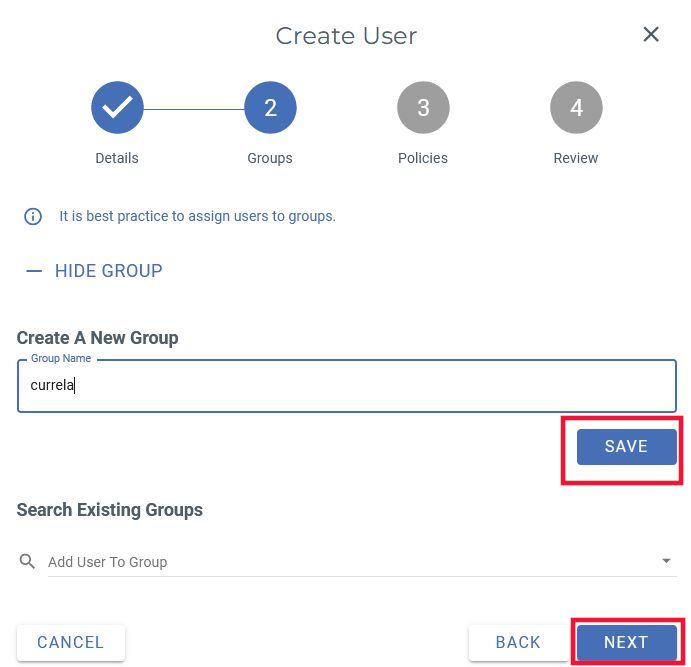Jump to step 3 Policies circle
This screenshot has height=667, width=691.
click(423, 107)
